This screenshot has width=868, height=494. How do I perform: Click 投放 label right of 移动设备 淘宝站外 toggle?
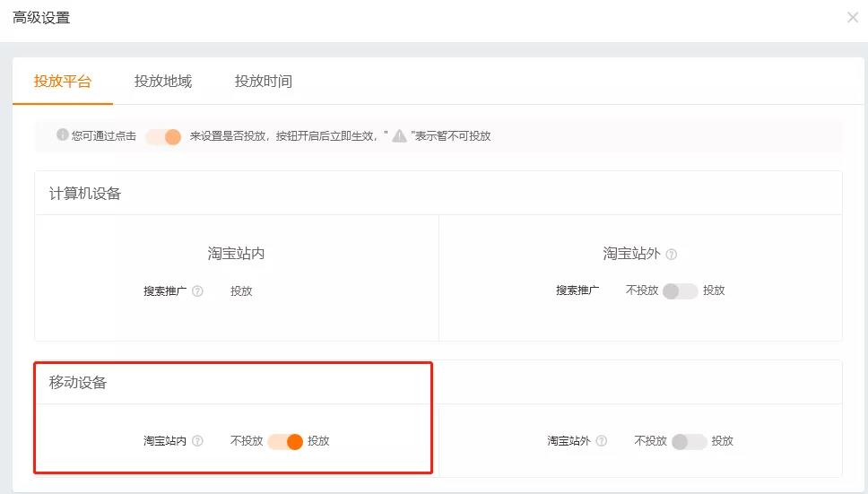(723, 441)
